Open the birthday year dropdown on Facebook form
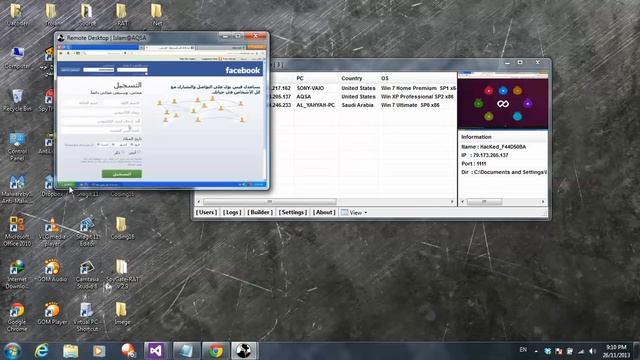640x360 pixels. [x=104, y=144]
